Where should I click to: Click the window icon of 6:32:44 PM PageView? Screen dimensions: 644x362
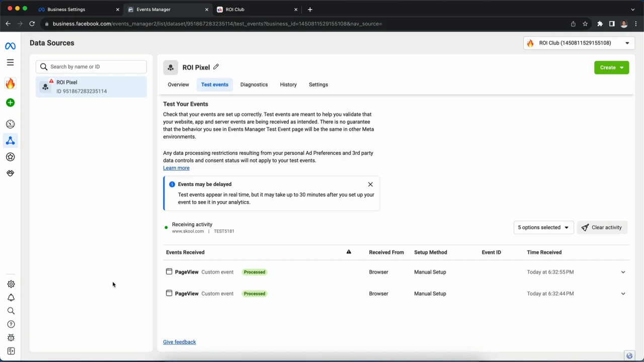pyautogui.click(x=169, y=293)
